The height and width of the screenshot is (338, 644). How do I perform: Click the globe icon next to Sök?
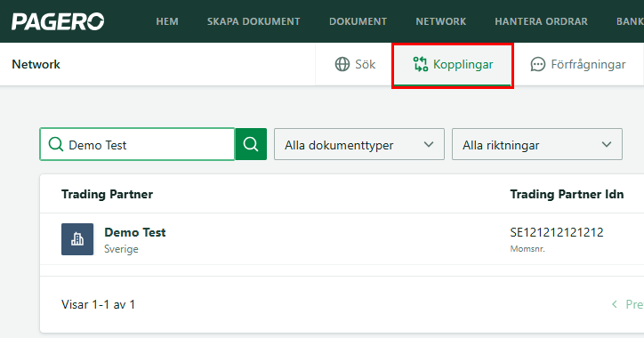point(342,64)
